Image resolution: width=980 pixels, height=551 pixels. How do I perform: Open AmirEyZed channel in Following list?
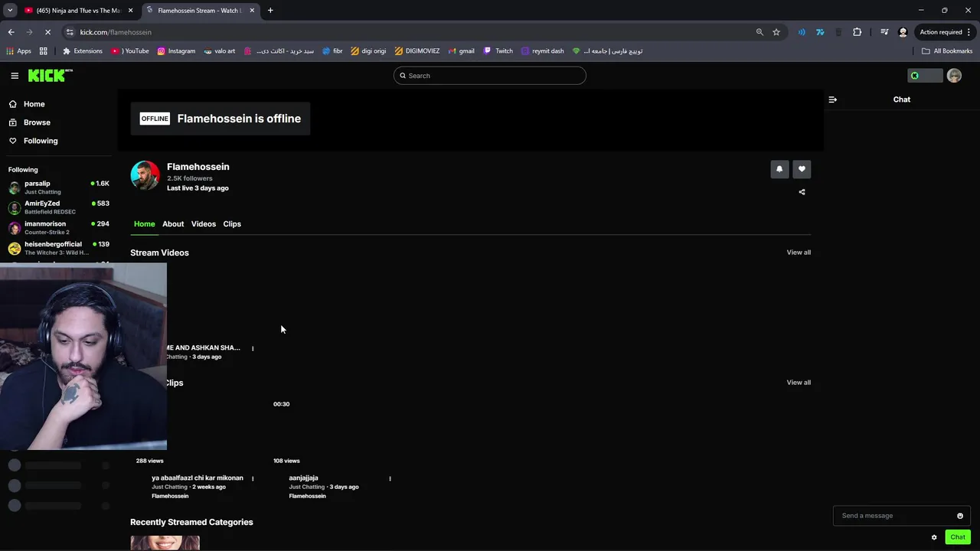pyautogui.click(x=59, y=207)
